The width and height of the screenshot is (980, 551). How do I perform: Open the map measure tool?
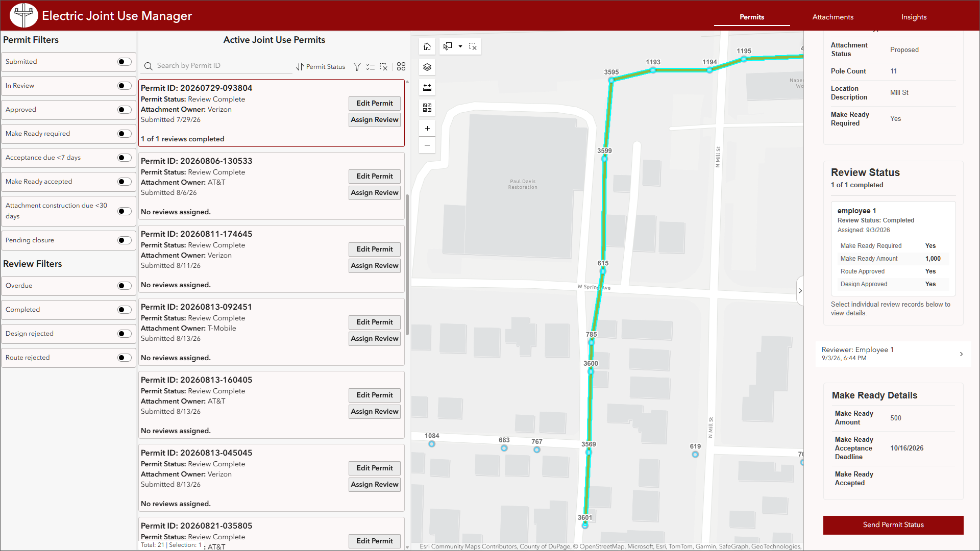[x=427, y=87]
